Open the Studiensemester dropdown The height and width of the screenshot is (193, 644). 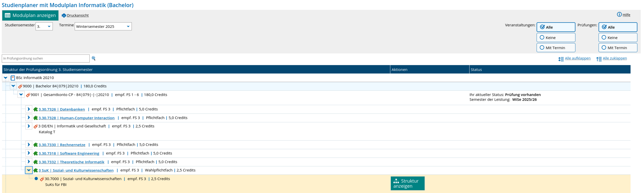pyautogui.click(x=44, y=26)
